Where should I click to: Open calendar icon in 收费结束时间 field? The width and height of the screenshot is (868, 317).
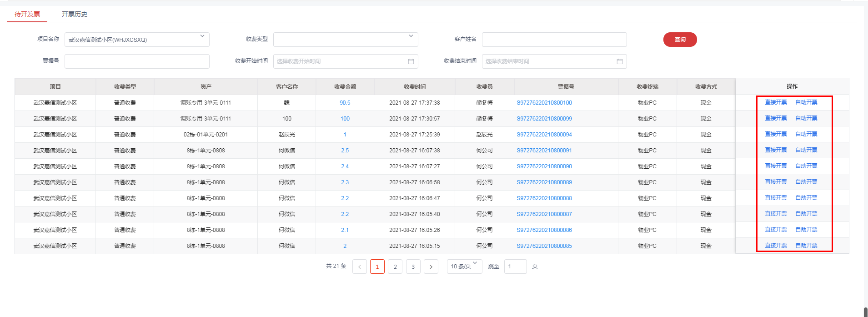tap(619, 61)
